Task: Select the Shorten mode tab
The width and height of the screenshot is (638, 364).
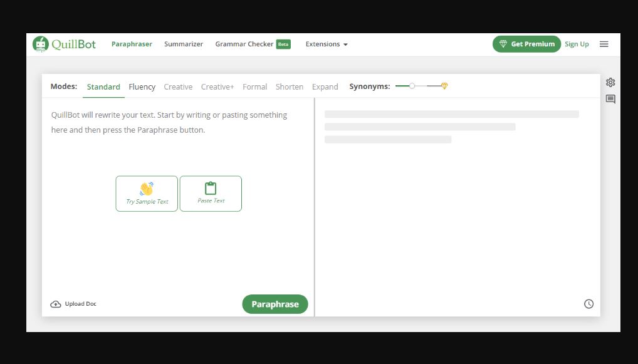Action: (x=290, y=86)
